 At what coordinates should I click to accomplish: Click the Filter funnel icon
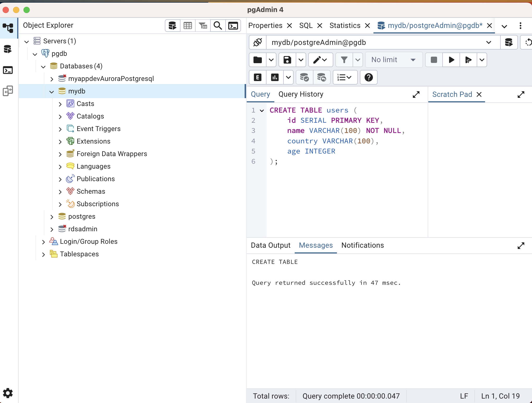click(344, 60)
